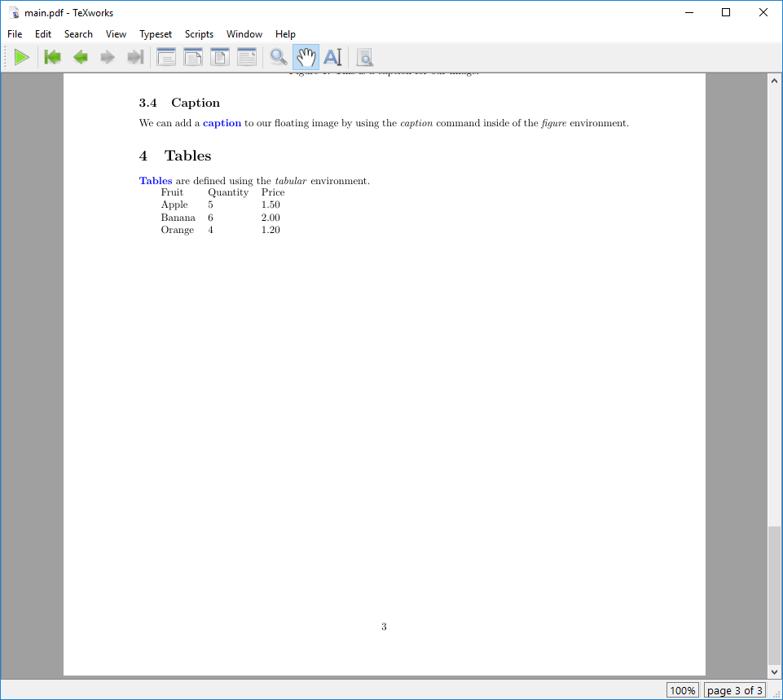Toggle the fit-to-width view icon

tap(165, 57)
